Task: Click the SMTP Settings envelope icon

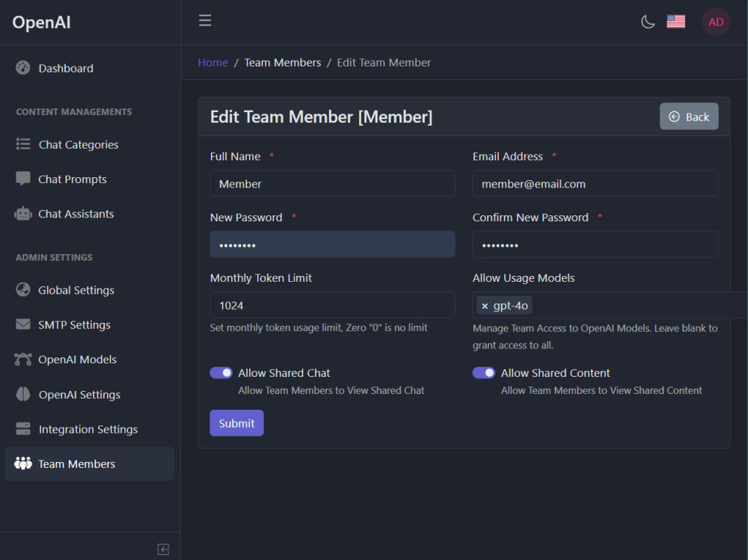Action: pos(23,324)
